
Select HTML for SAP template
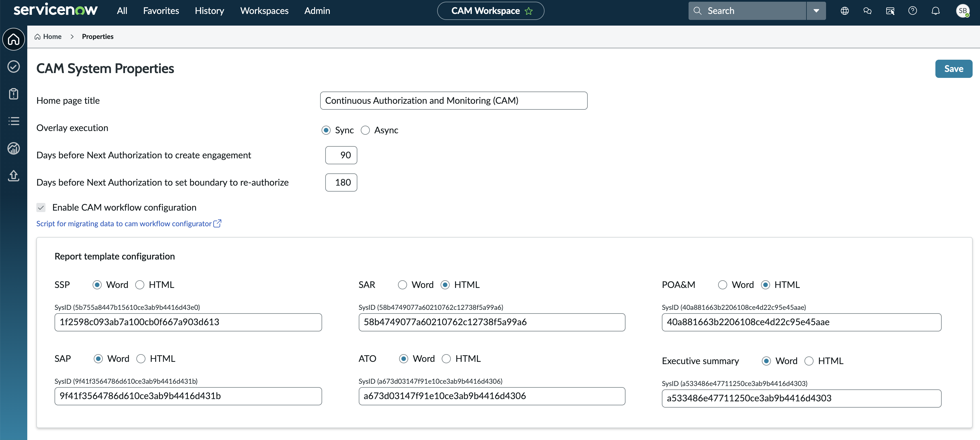coord(141,358)
